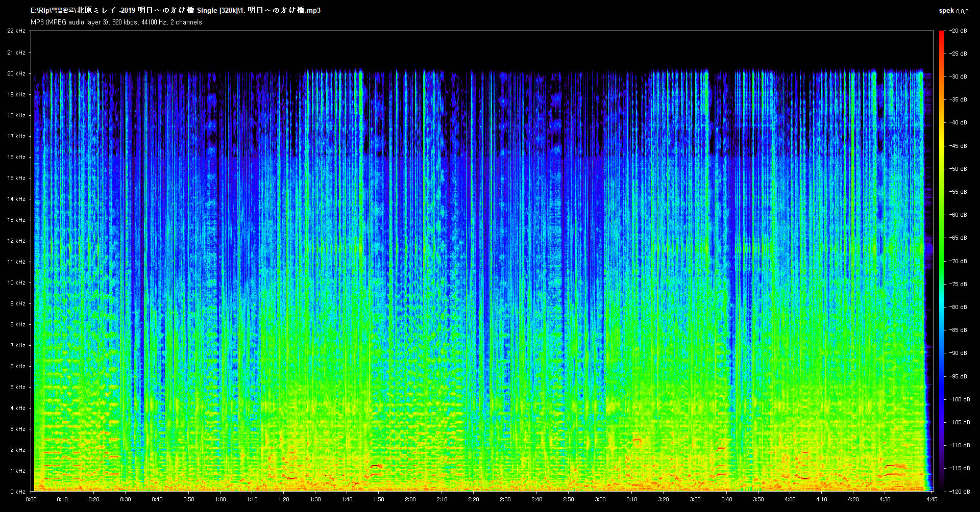Click the 0 kHz frequency axis label
This screenshot has width=980, height=512.
pyautogui.click(x=18, y=492)
